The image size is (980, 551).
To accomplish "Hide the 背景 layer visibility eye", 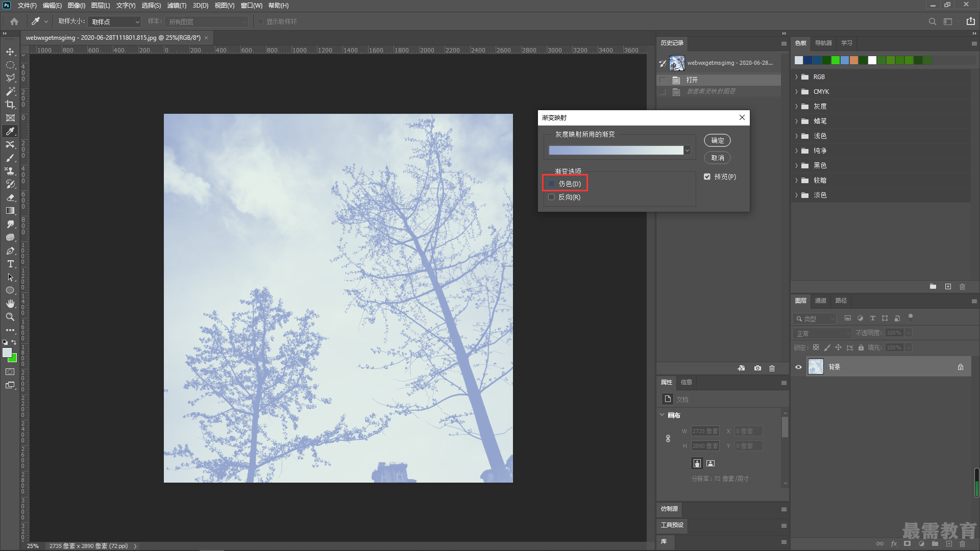I will 798,367.
